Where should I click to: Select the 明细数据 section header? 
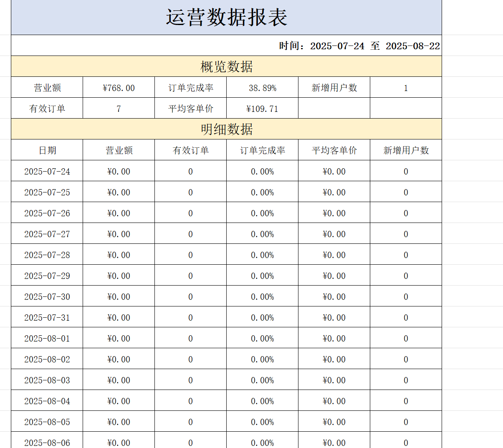tap(226, 129)
